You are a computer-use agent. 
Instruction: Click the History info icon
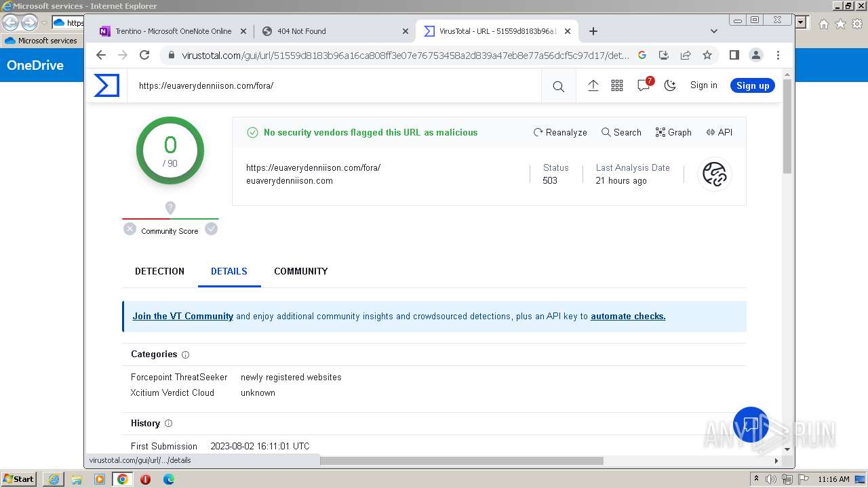169,424
